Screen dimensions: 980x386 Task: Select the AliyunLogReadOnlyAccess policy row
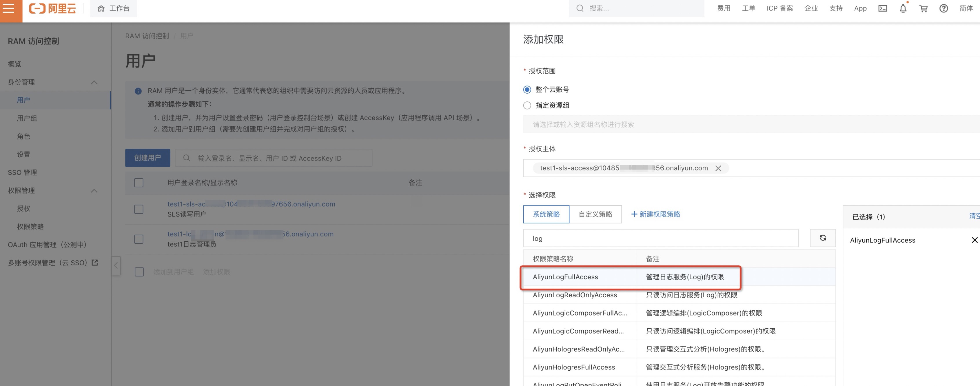click(574, 295)
